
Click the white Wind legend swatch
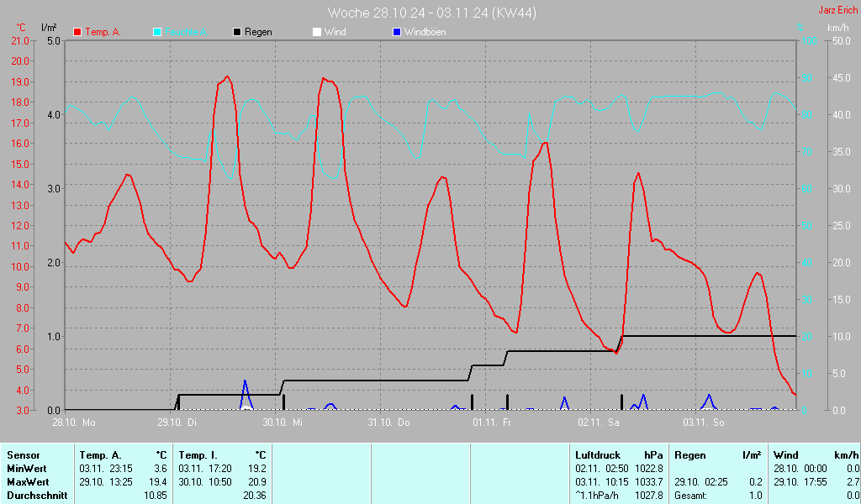pos(317,32)
